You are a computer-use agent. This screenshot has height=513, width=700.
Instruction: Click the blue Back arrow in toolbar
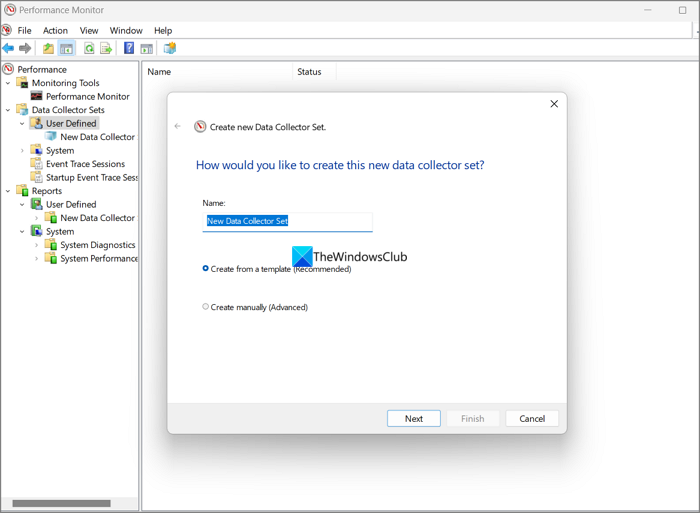coord(8,48)
